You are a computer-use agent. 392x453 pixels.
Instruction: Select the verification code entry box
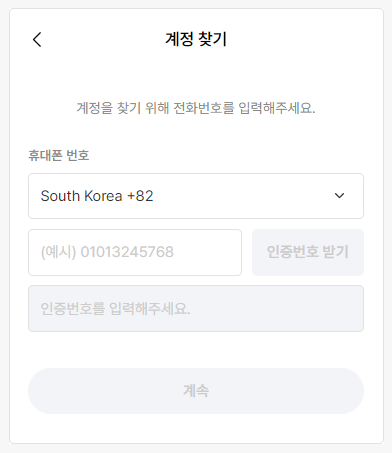[196, 308]
